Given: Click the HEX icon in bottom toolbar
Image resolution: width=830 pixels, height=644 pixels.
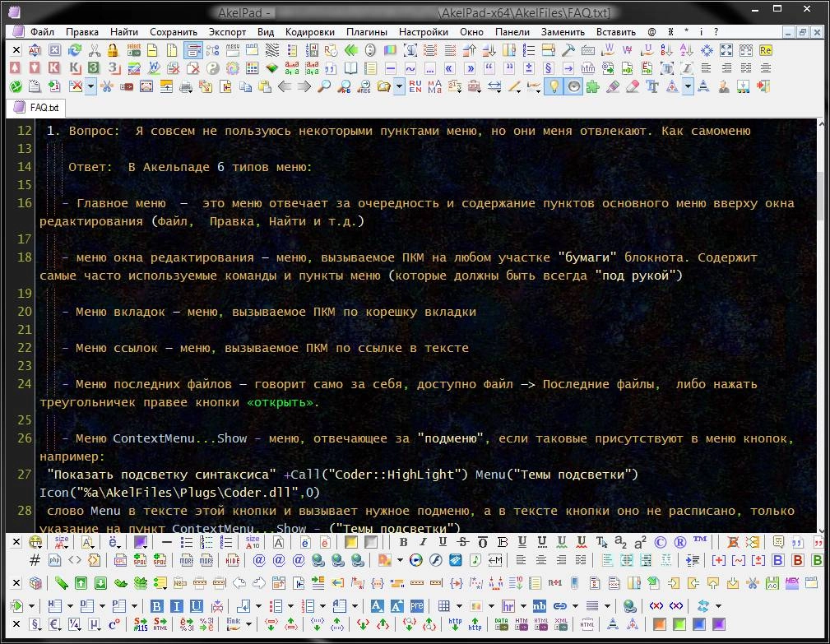Looking at the screenshot, I should pyautogui.click(x=792, y=583).
